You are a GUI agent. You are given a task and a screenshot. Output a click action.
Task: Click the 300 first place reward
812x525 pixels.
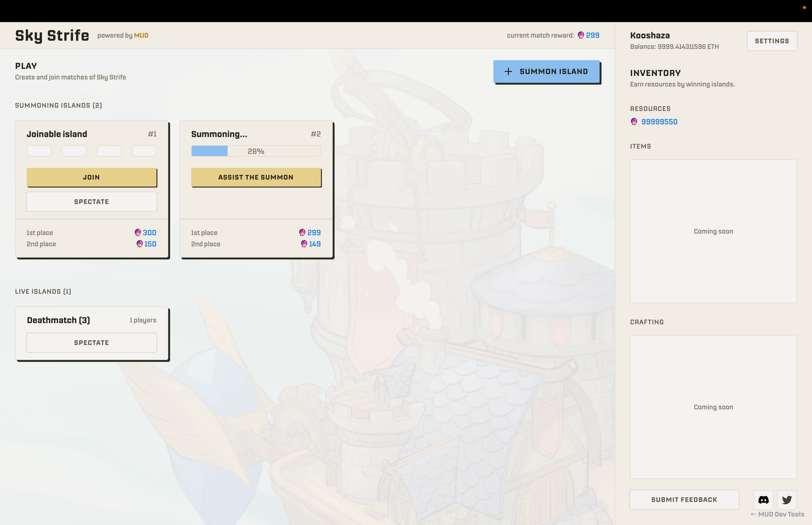pyautogui.click(x=149, y=233)
